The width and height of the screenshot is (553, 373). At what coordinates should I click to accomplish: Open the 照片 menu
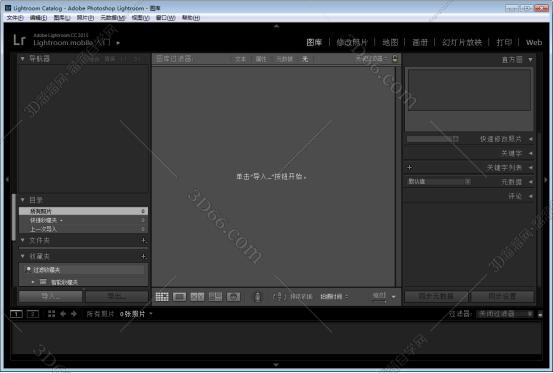coord(85,18)
